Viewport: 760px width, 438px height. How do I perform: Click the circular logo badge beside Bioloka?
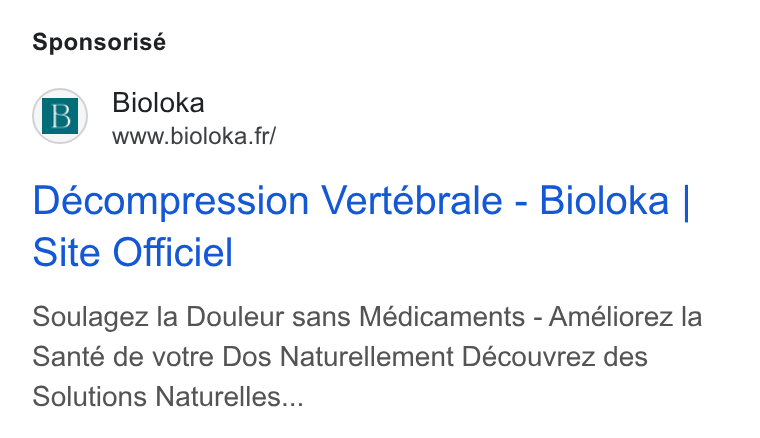60,116
